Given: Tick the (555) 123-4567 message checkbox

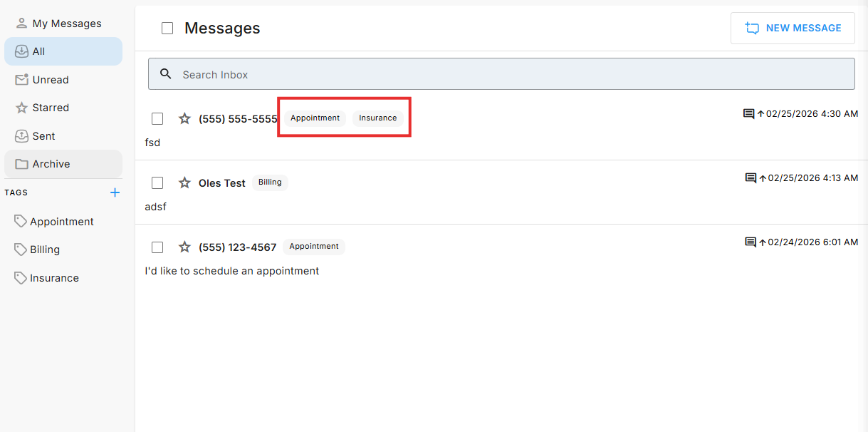Looking at the screenshot, I should point(157,247).
